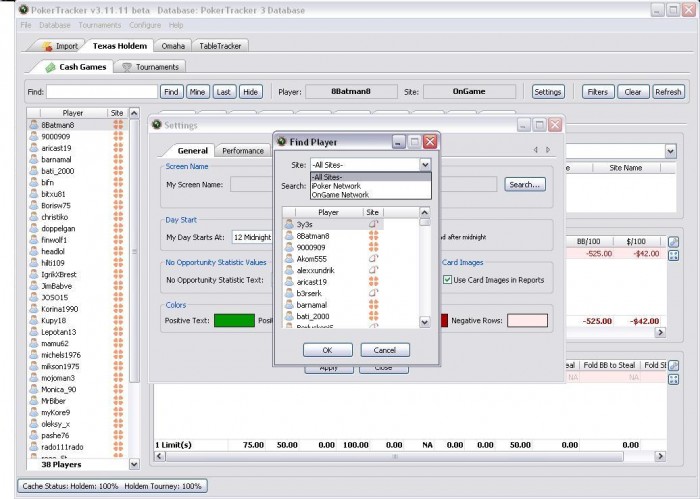Image resolution: width=700 pixels, height=499 pixels.
Task: Click the Find Player dialog title icon
Action: [x=281, y=141]
